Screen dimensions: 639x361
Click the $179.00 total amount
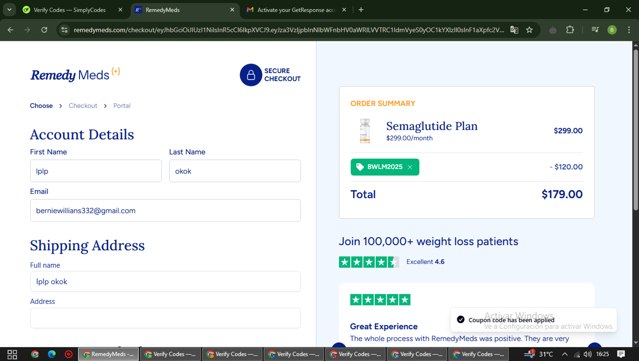coord(562,194)
